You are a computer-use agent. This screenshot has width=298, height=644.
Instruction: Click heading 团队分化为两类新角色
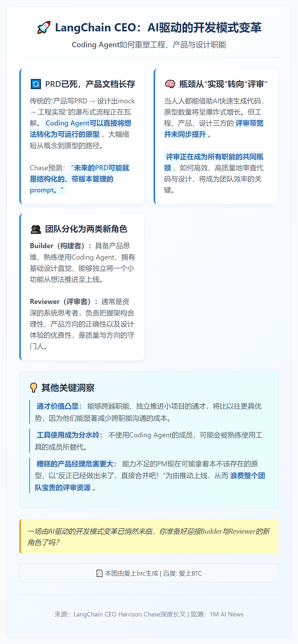point(86,229)
